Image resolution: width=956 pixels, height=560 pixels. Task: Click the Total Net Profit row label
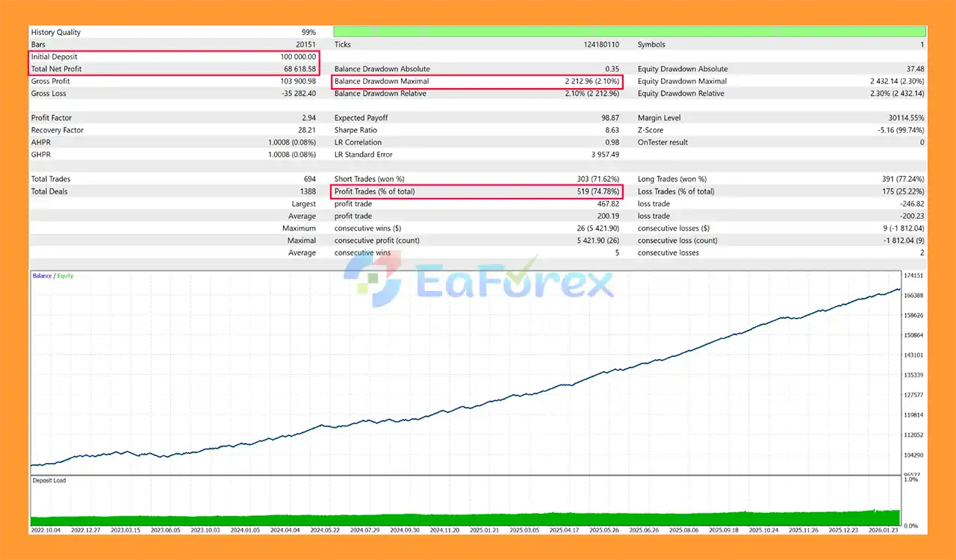pos(56,69)
